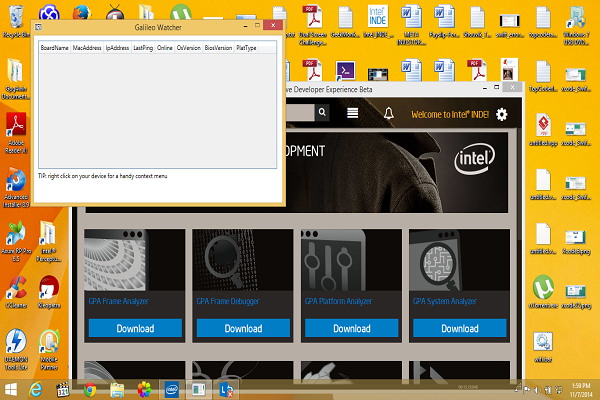Select untitled.vpp desktop file
Viewport: 600px width, 400px height.
click(543, 129)
